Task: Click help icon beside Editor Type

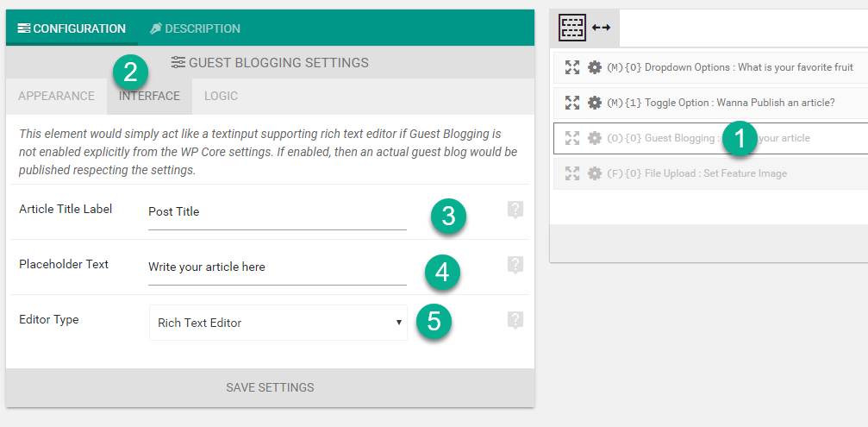Action: (515, 321)
